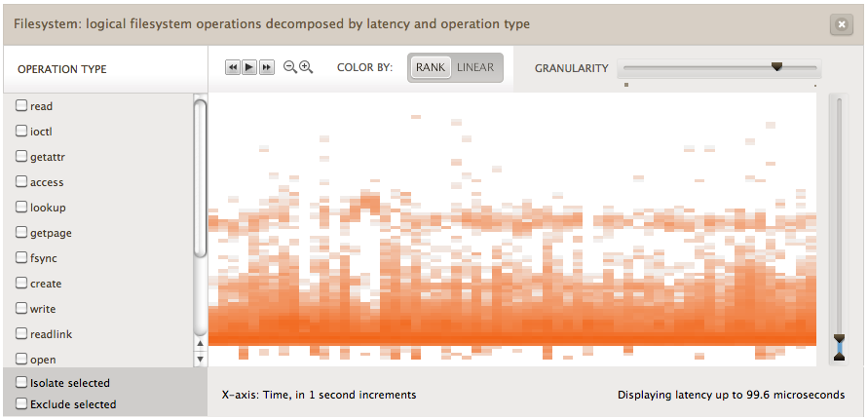Click the fast-forward playback button
Viewport: 868px width, 419px height.
267,67
